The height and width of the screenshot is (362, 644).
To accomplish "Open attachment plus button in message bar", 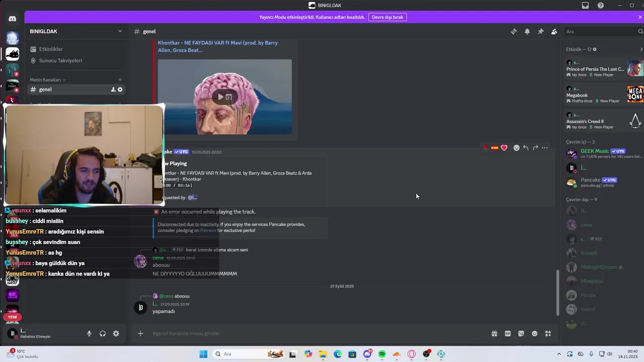I will (140, 333).
